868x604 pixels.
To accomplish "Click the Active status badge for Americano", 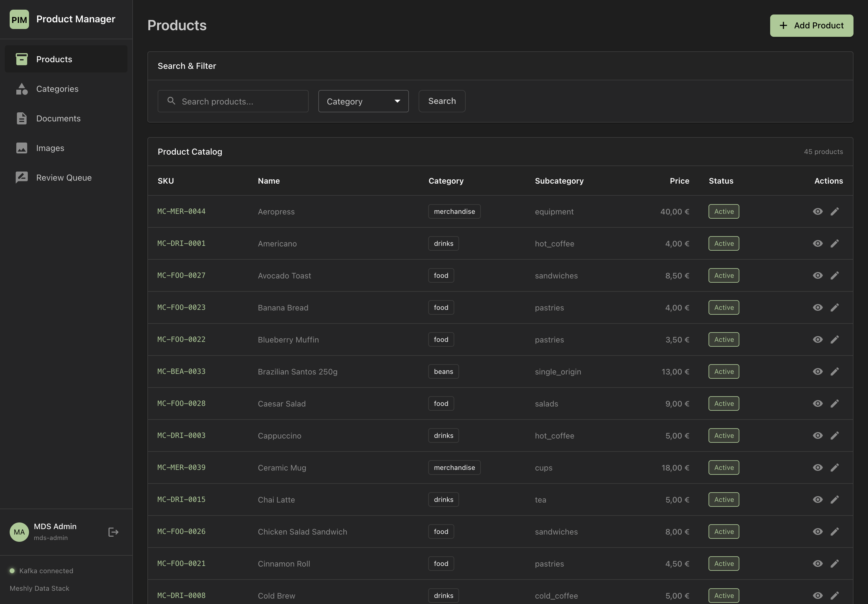I will (723, 243).
